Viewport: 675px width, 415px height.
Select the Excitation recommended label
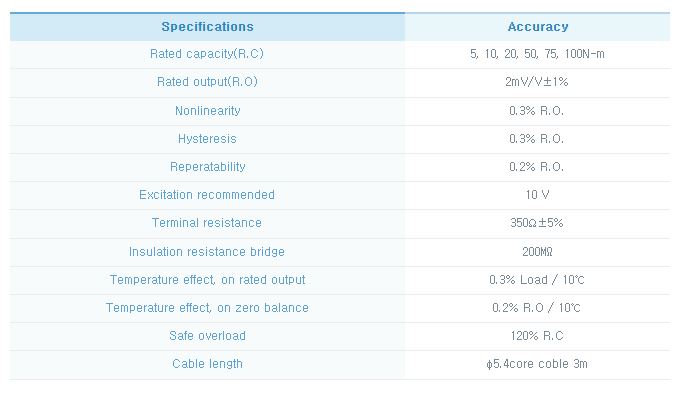[207, 195]
